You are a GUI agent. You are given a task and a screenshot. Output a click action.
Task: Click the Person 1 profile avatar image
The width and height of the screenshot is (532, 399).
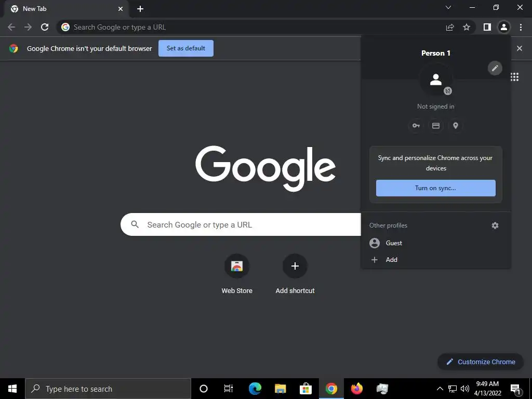coord(436,79)
